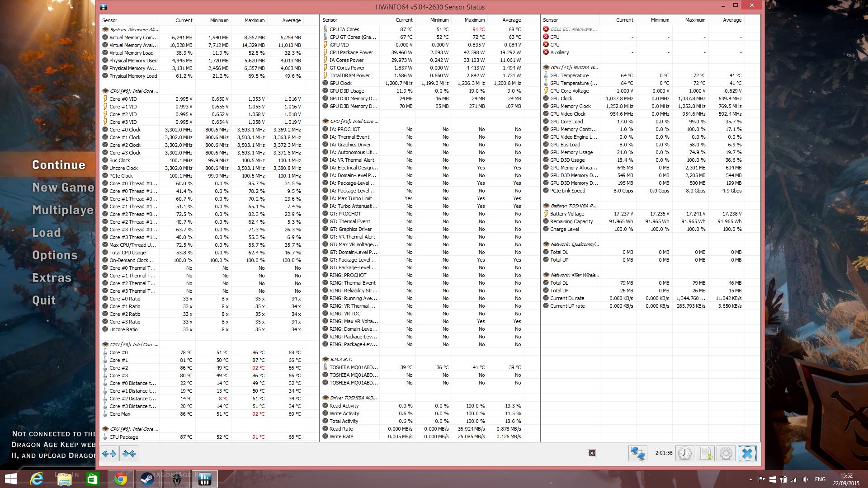868x488 pixels.
Task: Switch to Steam in the taskbar
Action: (x=148, y=479)
